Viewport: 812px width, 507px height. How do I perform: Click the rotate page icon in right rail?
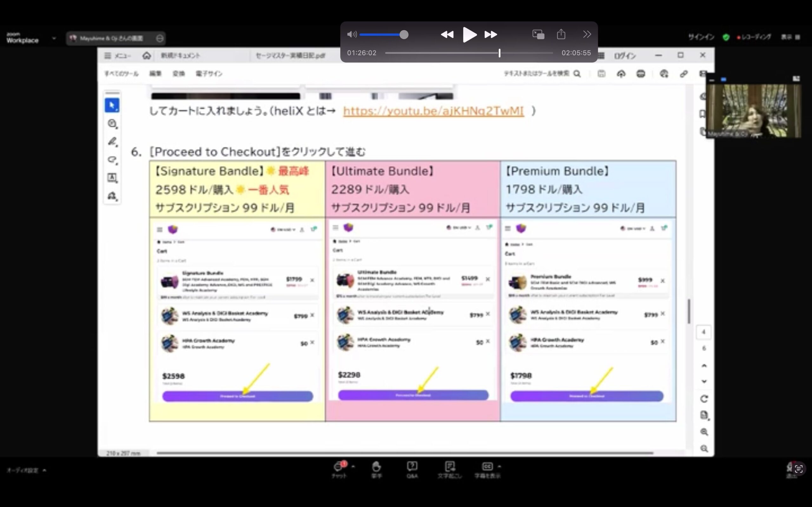click(704, 399)
